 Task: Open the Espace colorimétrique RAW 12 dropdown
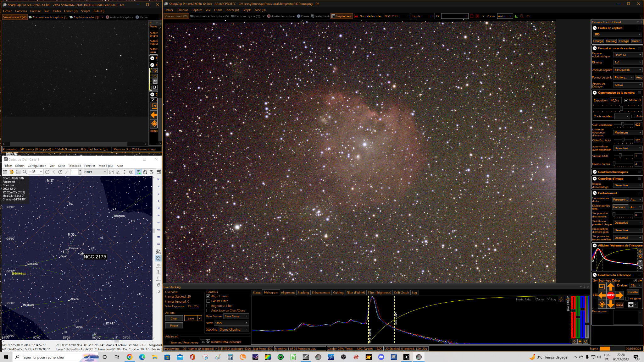tap(628, 55)
